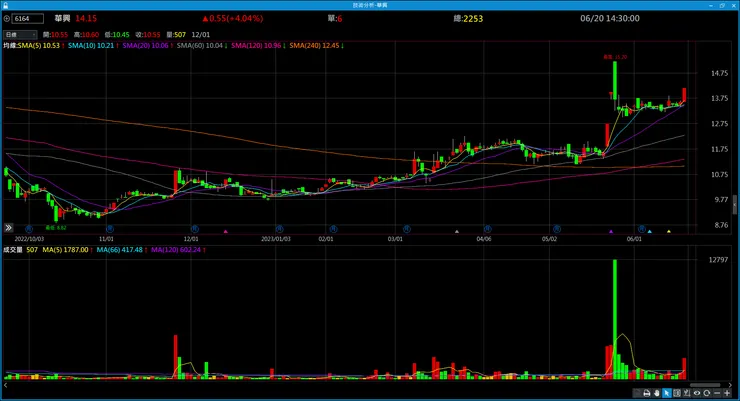The height and width of the screenshot is (401, 740).
Task: Click the SMA(240) 12.45 indicator label
Action: [314, 46]
